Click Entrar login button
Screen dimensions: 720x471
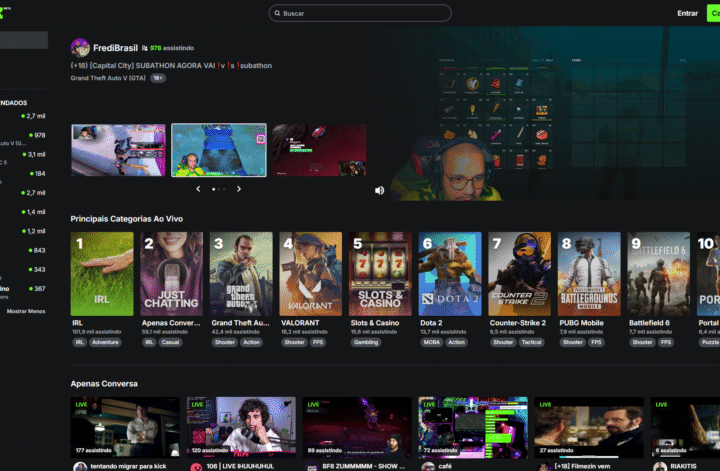tap(687, 13)
